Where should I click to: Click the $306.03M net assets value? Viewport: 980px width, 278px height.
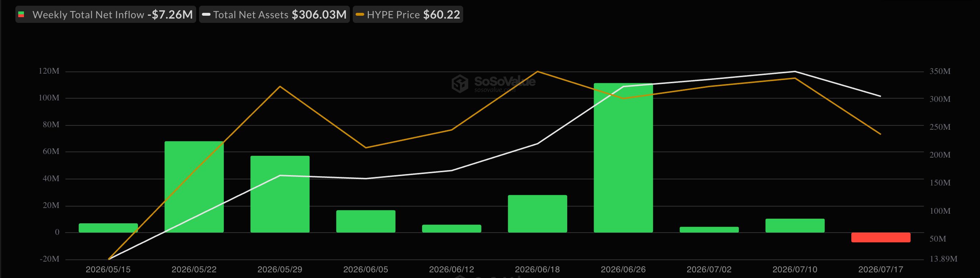click(319, 14)
